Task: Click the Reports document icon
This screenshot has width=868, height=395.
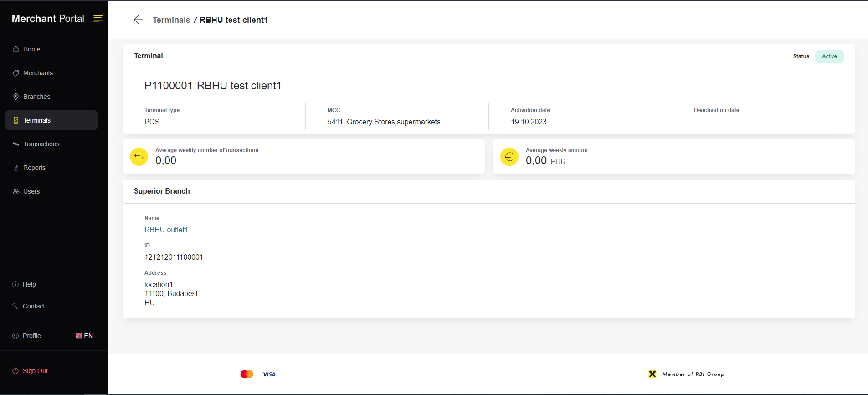Action: click(x=16, y=168)
